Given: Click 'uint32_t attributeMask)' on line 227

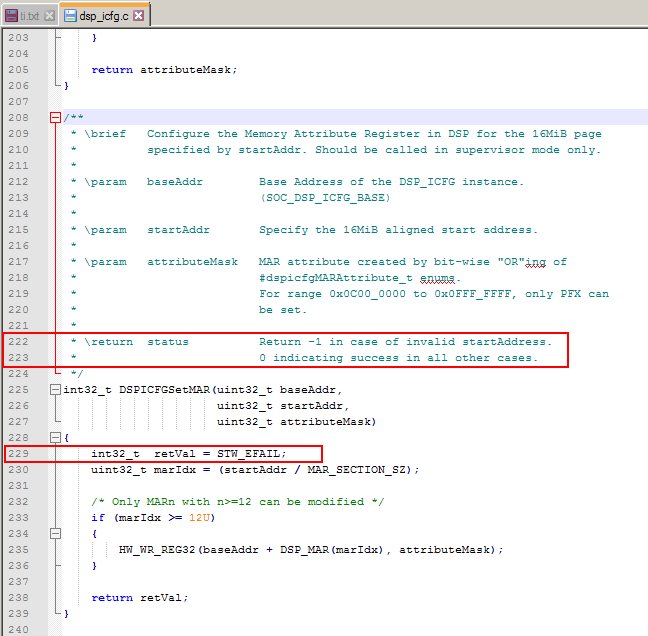Looking at the screenshot, I should [x=297, y=422].
